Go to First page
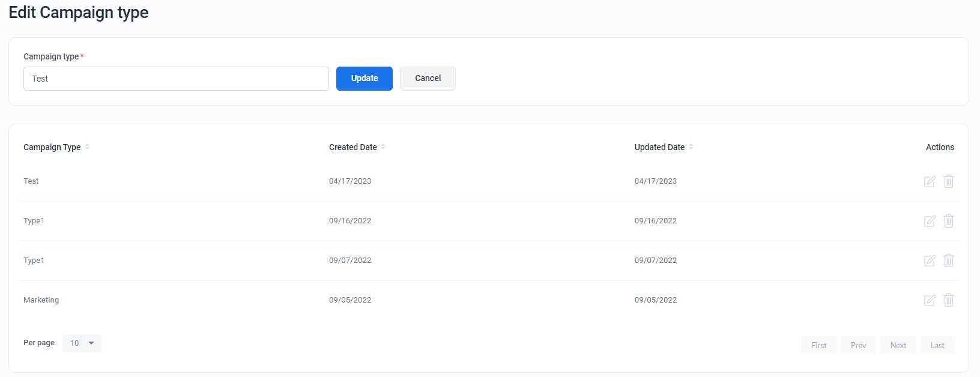The height and width of the screenshot is (377, 980). [819, 345]
